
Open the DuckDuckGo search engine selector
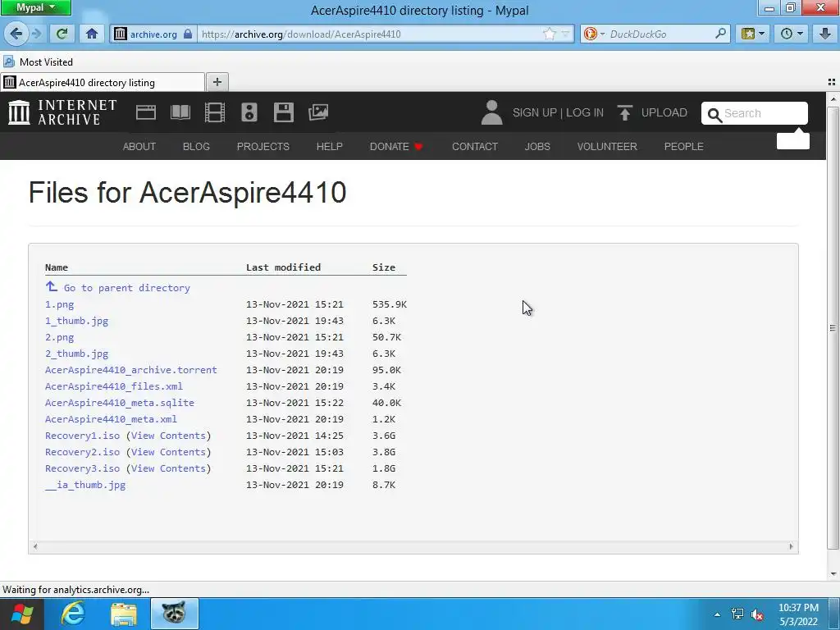pos(594,34)
